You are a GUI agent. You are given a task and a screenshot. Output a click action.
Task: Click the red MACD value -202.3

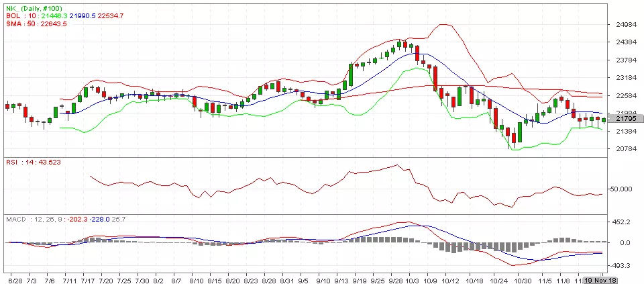point(79,220)
